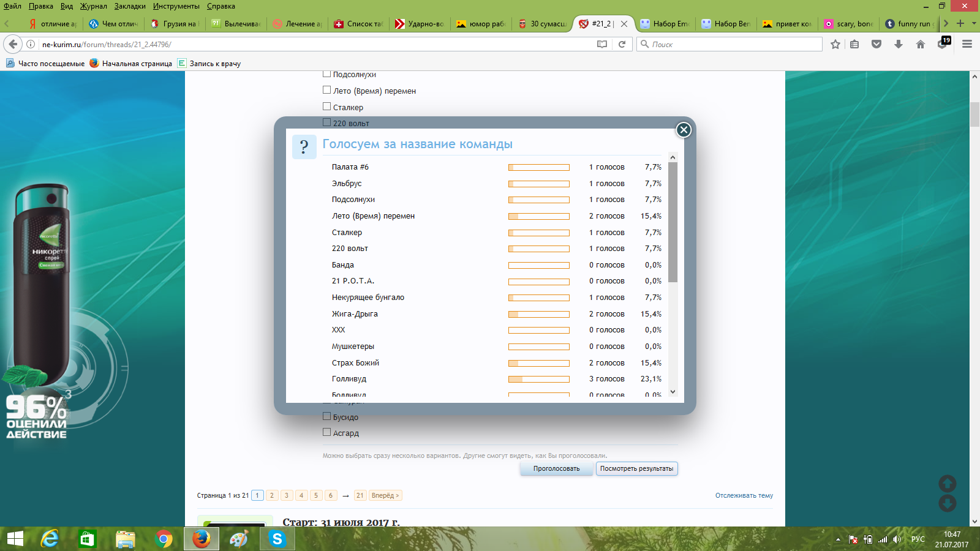
Task: Open the Firefox hamburger menu
Action: tap(967, 44)
